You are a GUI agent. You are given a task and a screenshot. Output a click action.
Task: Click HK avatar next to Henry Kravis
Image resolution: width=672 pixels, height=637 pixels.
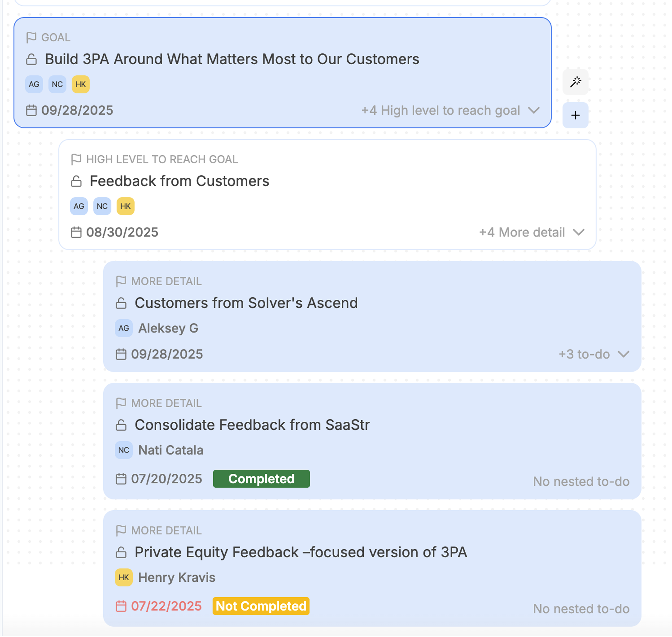point(124,577)
